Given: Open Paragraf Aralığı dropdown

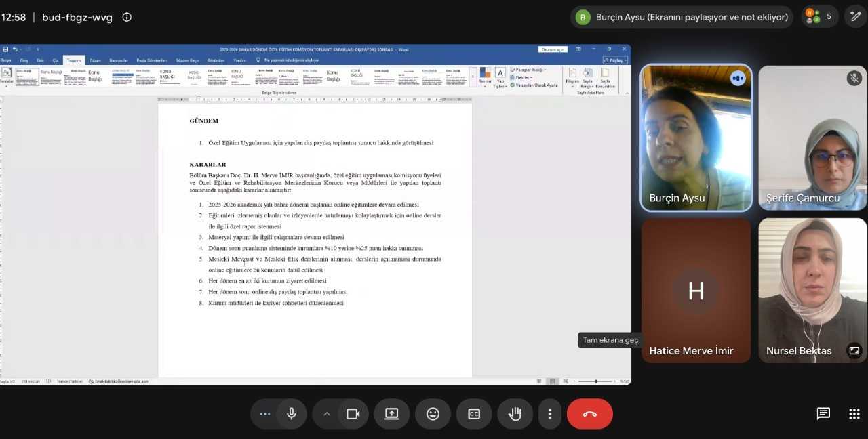Looking at the screenshot, I should pos(528,70).
